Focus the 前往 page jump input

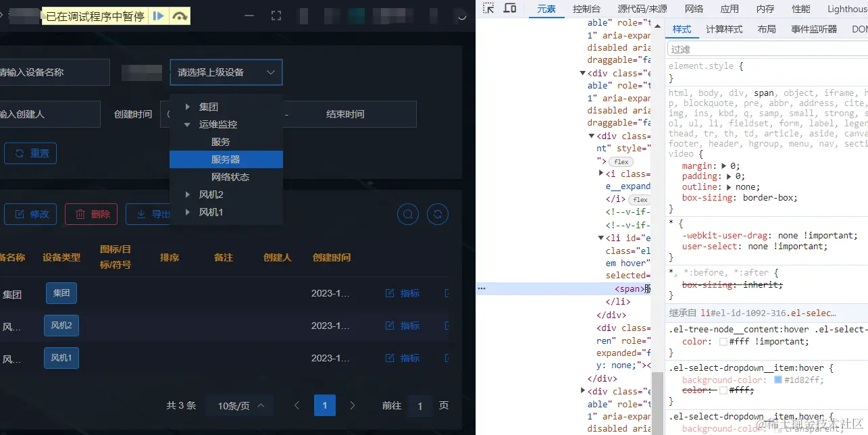point(419,406)
